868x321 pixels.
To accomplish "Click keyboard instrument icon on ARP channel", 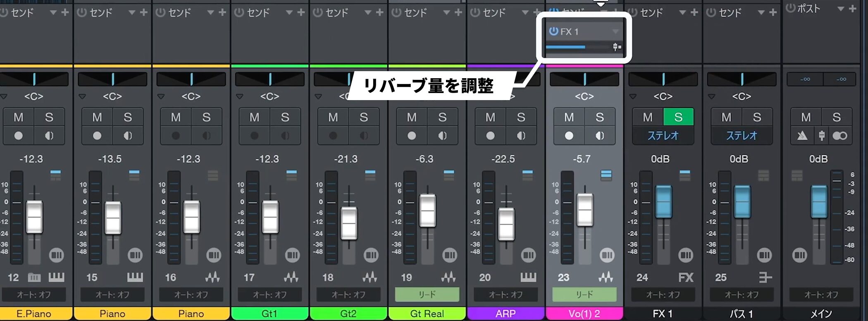I will (528, 278).
